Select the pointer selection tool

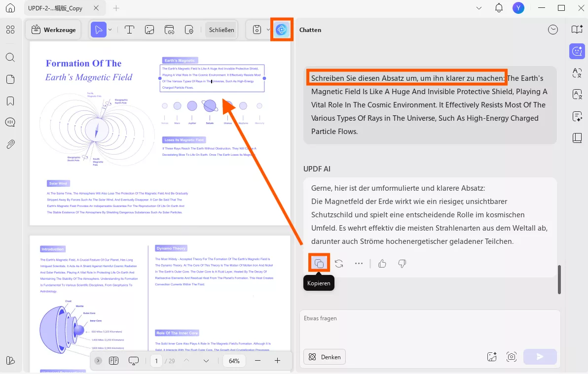(x=99, y=30)
